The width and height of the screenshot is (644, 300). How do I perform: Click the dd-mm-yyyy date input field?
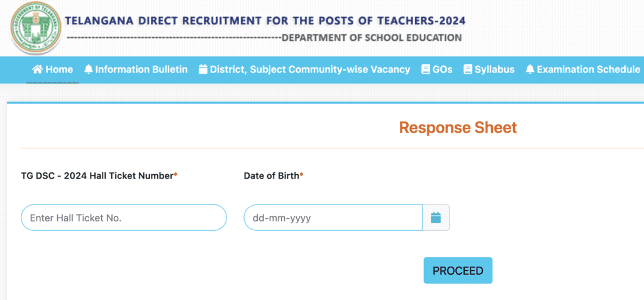[x=333, y=218]
